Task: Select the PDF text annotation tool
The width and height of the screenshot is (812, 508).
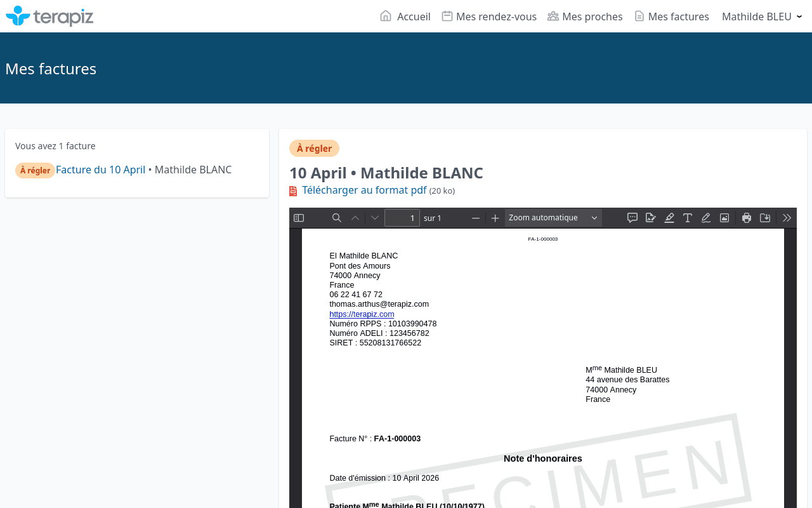Action: (x=688, y=218)
